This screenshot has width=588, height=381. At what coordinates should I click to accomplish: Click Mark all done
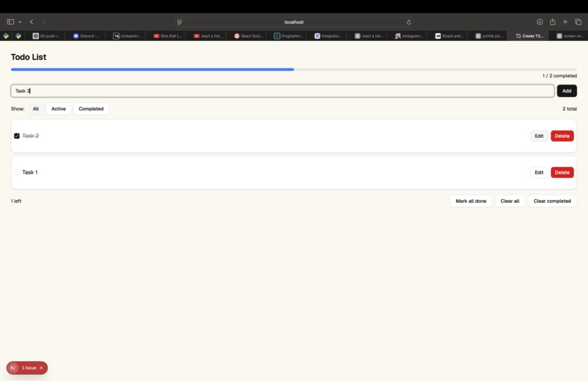[471, 201]
